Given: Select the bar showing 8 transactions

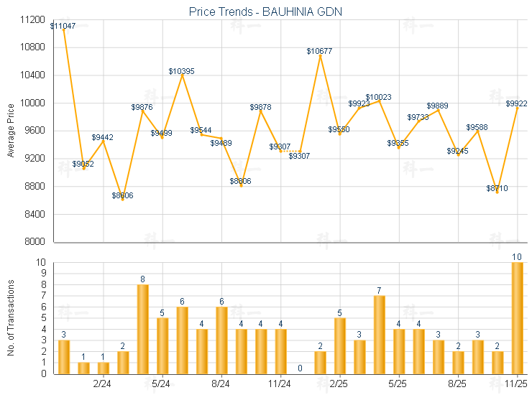Looking at the screenshot, I should pyautogui.click(x=143, y=329).
